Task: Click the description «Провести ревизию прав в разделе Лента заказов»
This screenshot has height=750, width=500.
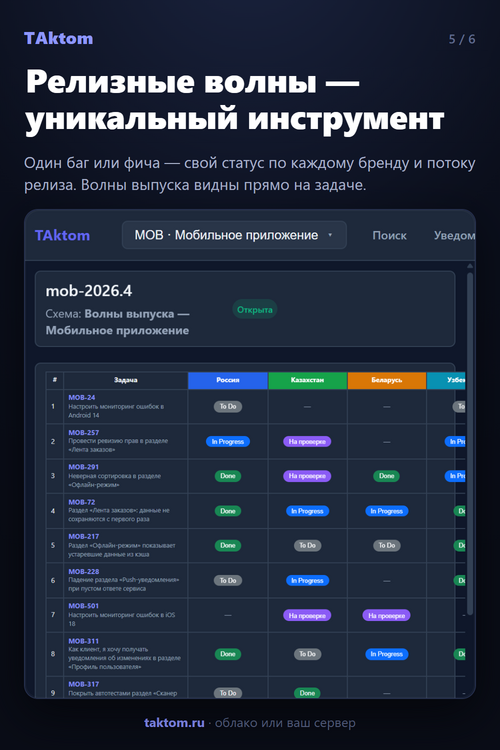Action: [x=118, y=445]
